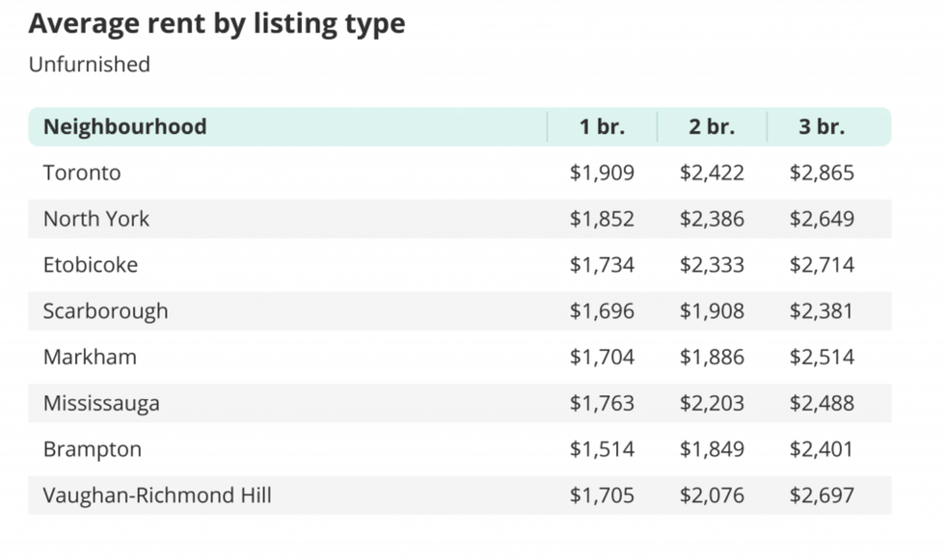Viewport: 945px width, 560px height.
Task: Select the North York row label
Action: (96, 219)
